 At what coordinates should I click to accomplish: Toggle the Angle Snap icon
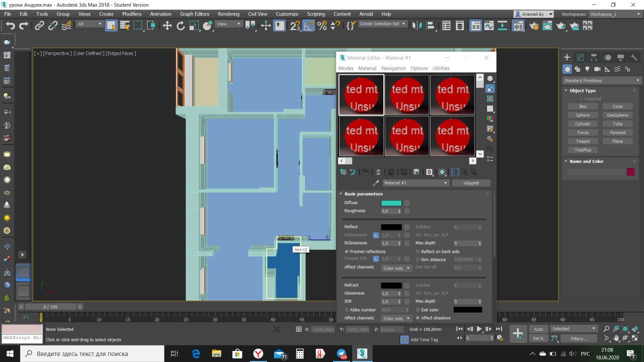pos(309,26)
